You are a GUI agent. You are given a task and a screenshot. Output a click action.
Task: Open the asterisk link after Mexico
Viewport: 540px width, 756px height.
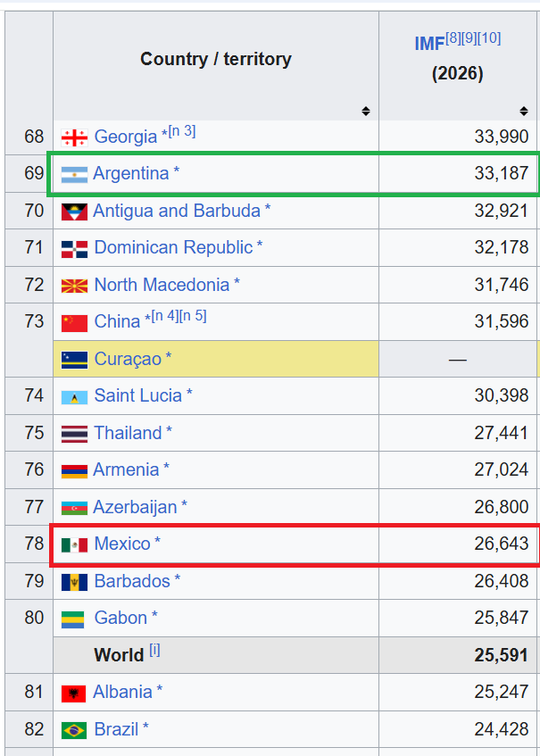pyautogui.click(x=157, y=542)
